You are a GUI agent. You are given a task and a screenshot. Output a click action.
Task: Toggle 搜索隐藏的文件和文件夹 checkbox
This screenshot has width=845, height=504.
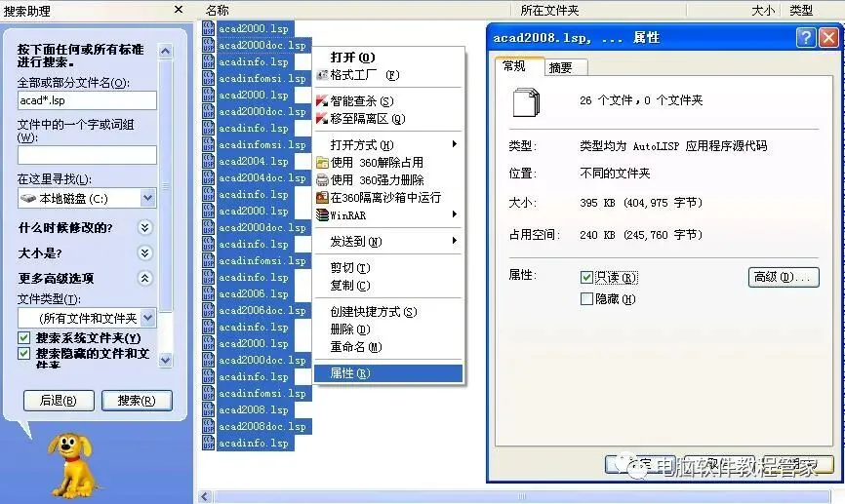tap(23, 354)
